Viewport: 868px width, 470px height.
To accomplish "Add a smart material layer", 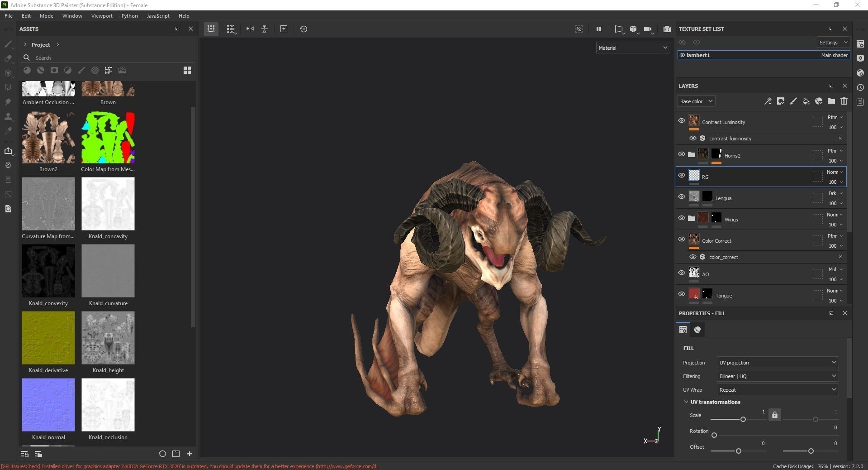I will (819, 101).
